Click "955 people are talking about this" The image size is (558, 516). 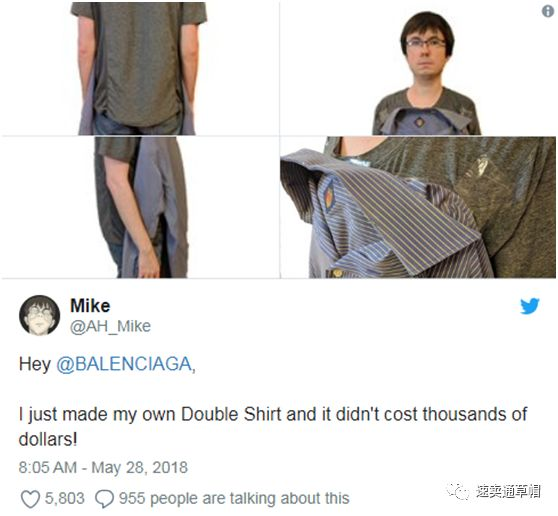[234, 498]
